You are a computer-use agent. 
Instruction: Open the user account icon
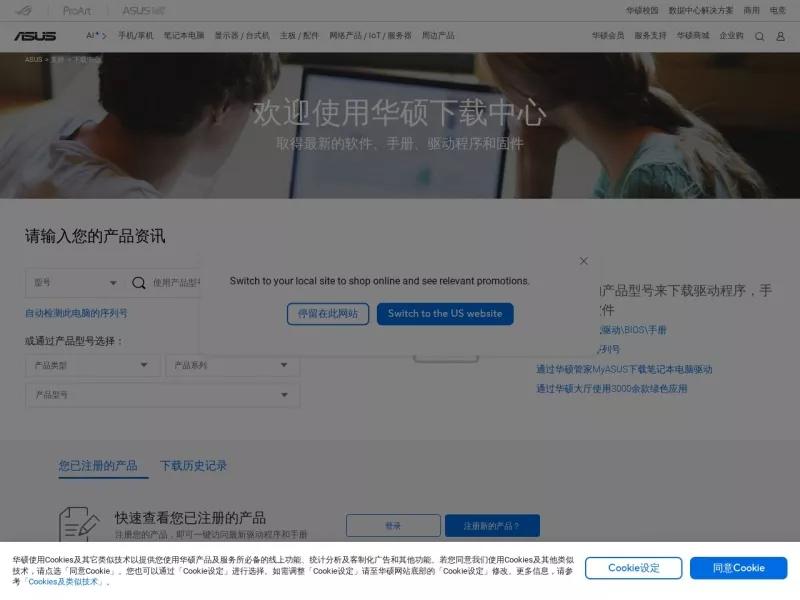point(780,36)
